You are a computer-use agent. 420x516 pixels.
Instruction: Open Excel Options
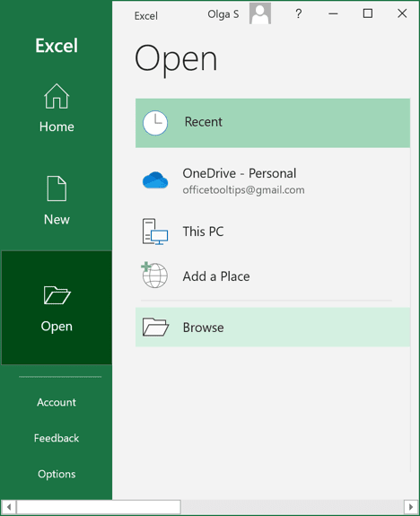click(57, 474)
